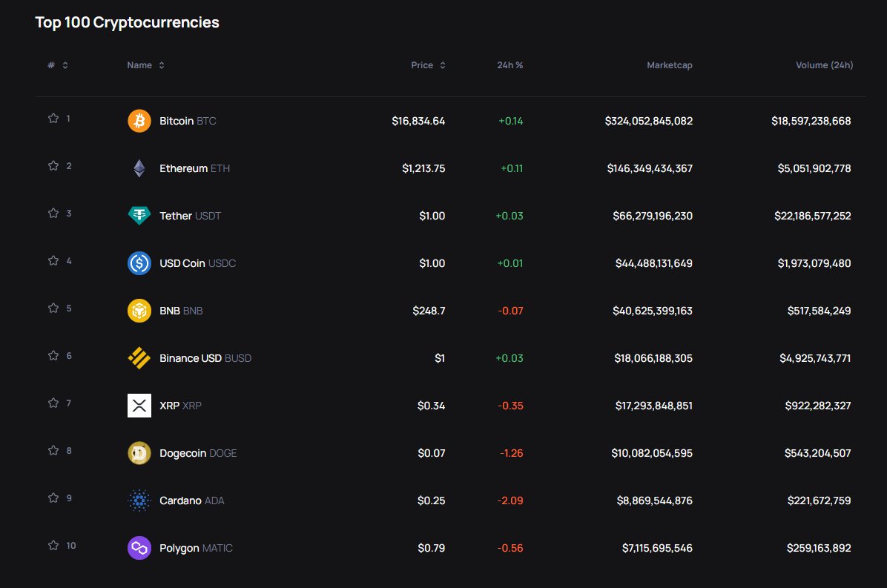Sort table by rank number arrows
The width and height of the screenshot is (887, 588).
tap(65, 65)
